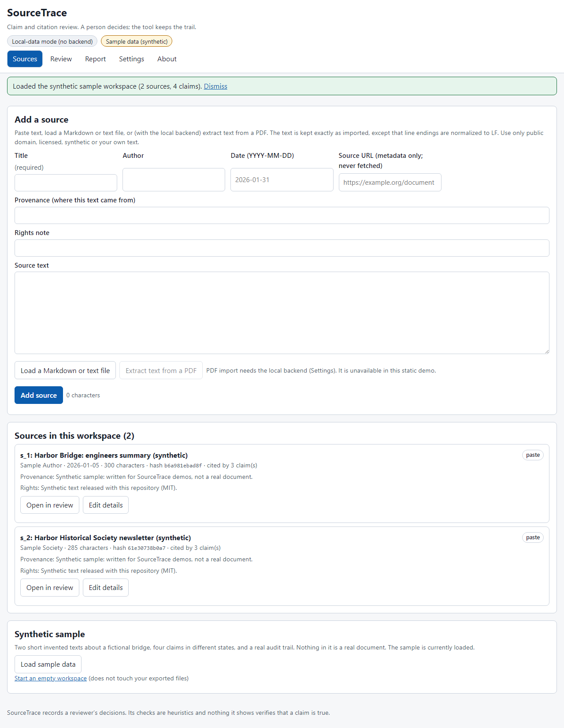Click the s_2 Harbor Historical Society title
This screenshot has height=728, width=564.
(x=106, y=538)
